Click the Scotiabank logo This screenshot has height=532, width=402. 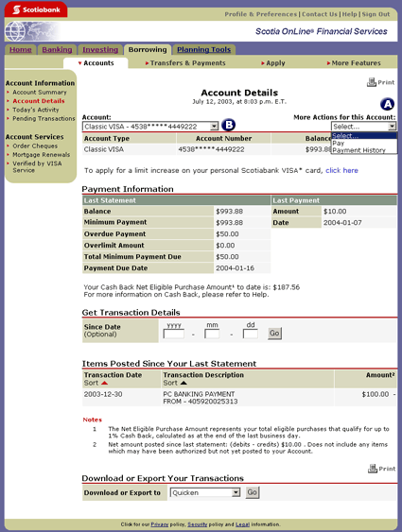(x=36, y=9)
